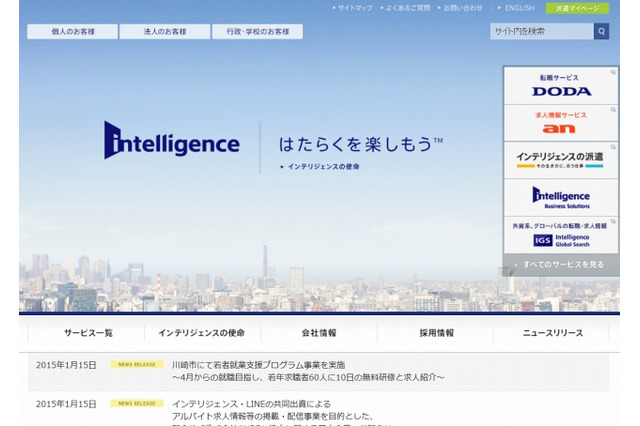Open the サイトマップ link

pos(353,8)
